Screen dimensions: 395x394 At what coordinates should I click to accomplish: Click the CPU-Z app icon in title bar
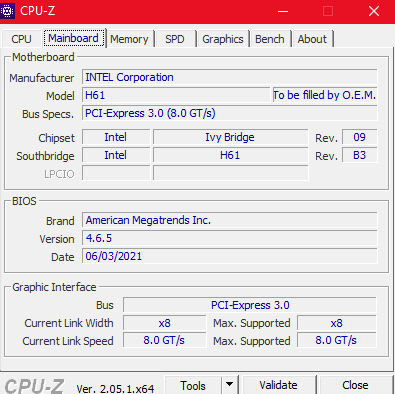point(7,11)
